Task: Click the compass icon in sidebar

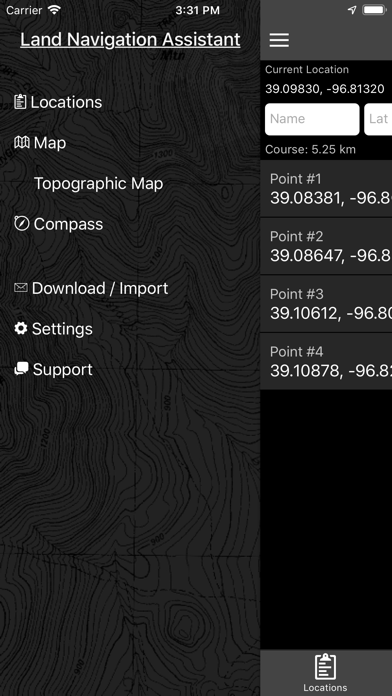Action: pyautogui.click(x=21, y=223)
